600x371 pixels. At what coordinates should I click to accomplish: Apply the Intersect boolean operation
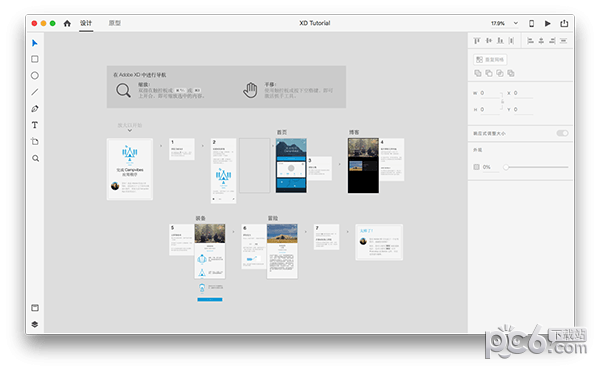(500, 73)
